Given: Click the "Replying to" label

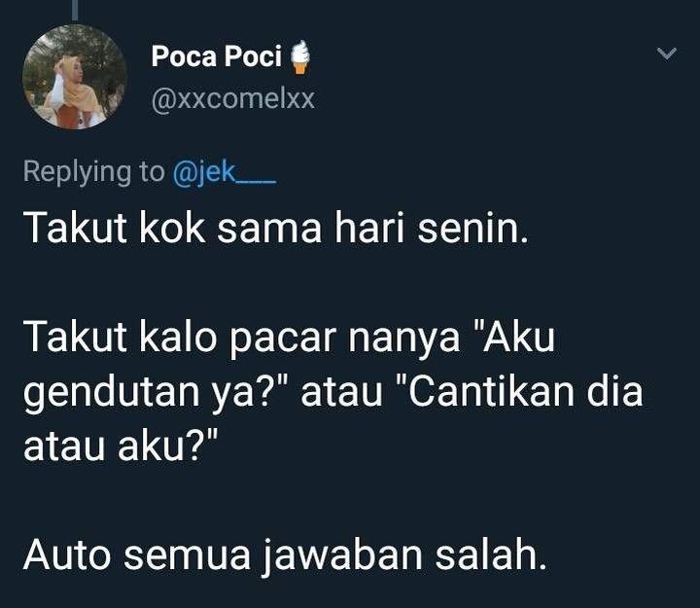Looking at the screenshot, I should coord(93,171).
